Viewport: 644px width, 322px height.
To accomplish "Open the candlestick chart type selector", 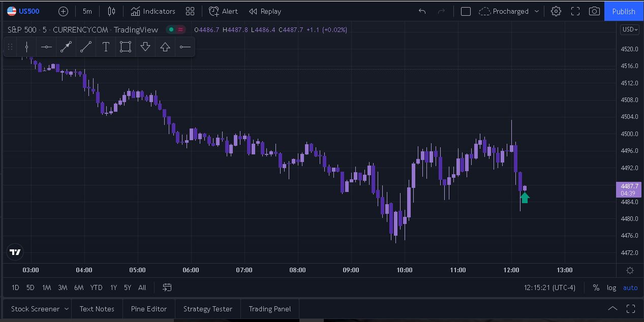I will pos(111,11).
